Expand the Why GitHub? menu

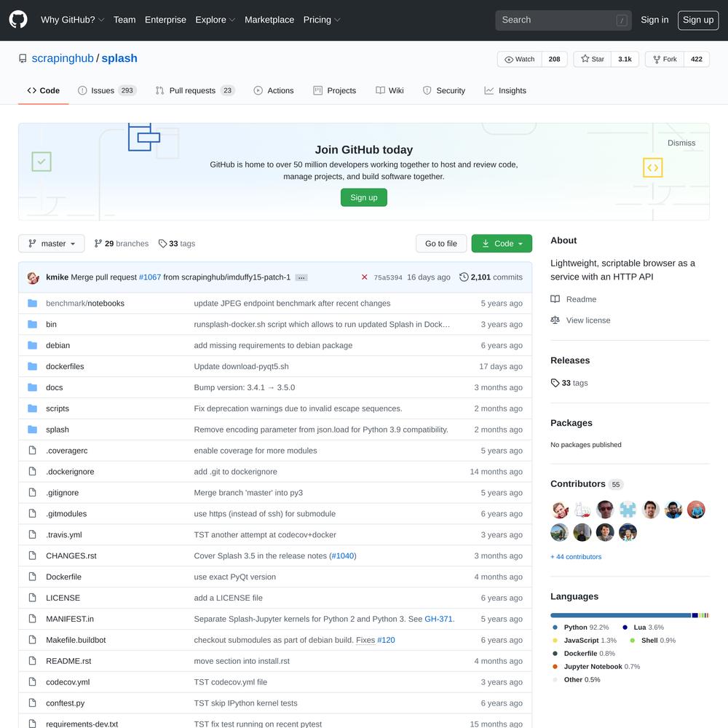(72, 20)
